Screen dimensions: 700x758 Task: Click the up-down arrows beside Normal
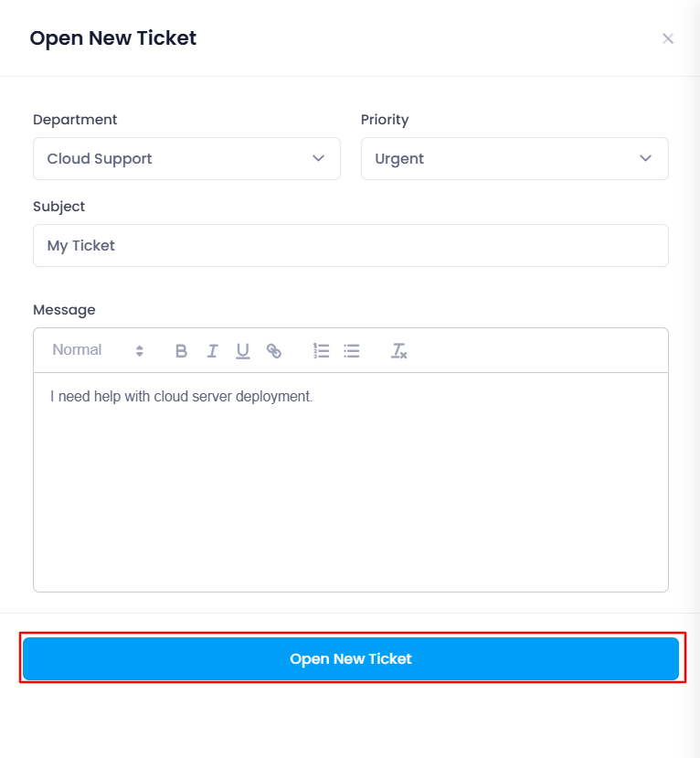click(139, 350)
